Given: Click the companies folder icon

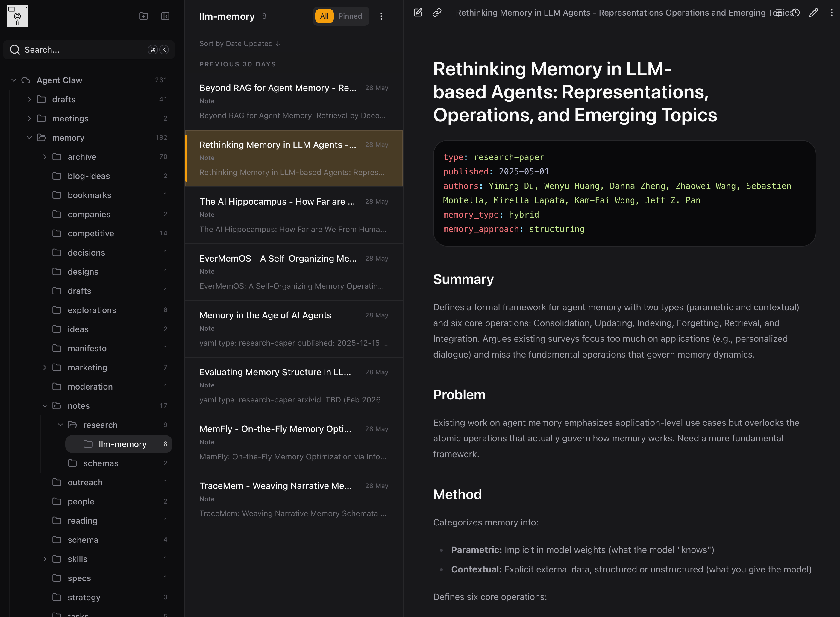Looking at the screenshot, I should pos(57,214).
